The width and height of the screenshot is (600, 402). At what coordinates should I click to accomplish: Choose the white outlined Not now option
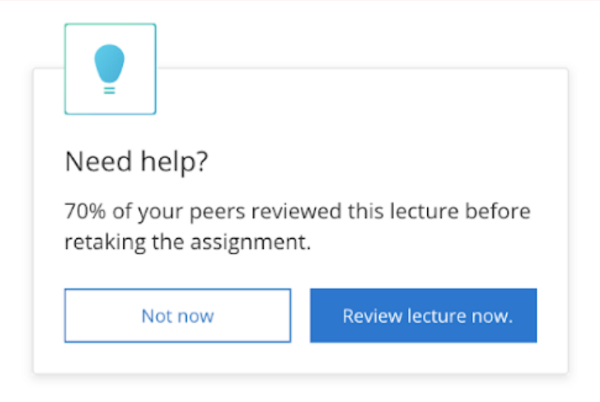click(178, 316)
